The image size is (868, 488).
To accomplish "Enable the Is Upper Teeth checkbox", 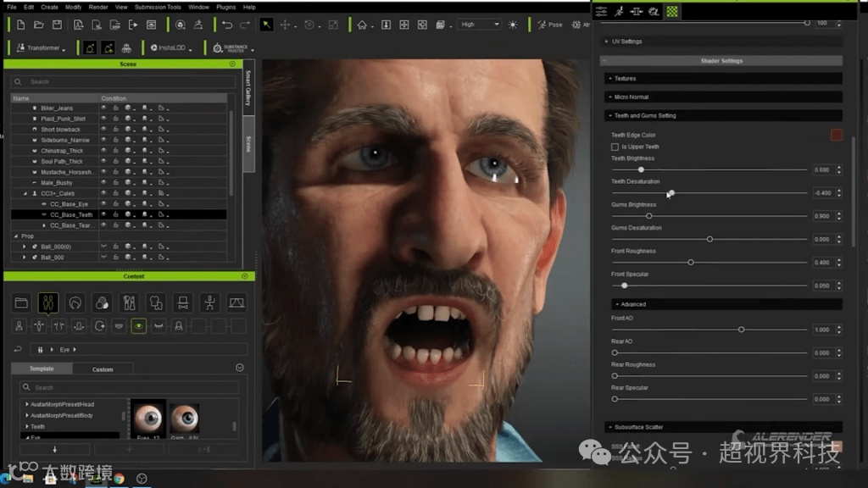I will pos(615,147).
